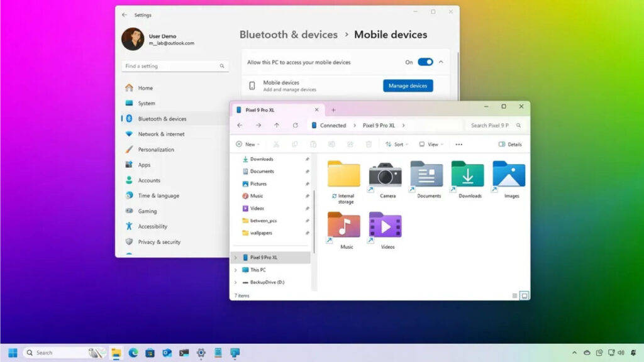
Task: Expand the This PC tree node
Action: pos(236,270)
